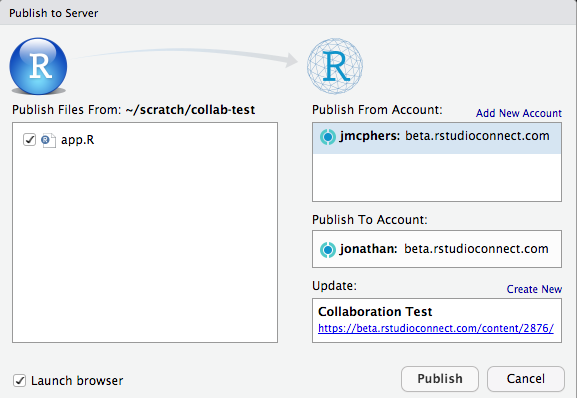Open the beta.rstudioconnect.com/content/2876 link
Screen dimensions: 577x398
tap(436, 328)
